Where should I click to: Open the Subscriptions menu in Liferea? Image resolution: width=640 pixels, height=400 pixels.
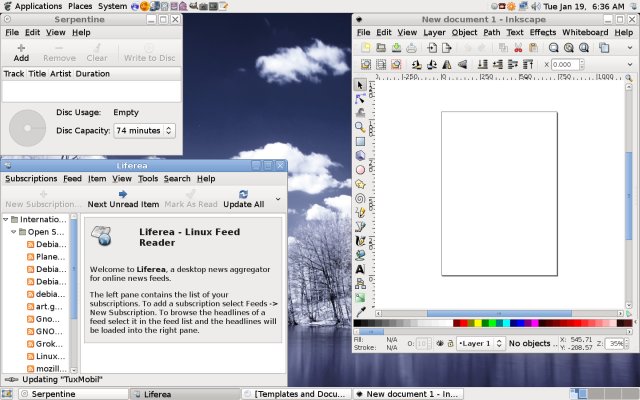(31, 178)
